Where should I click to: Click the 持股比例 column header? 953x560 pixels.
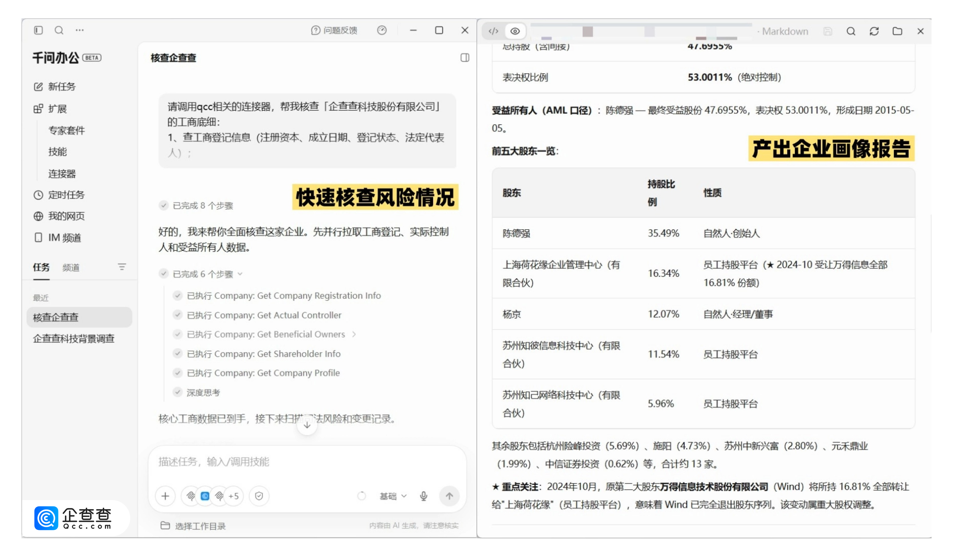(x=661, y=193)
